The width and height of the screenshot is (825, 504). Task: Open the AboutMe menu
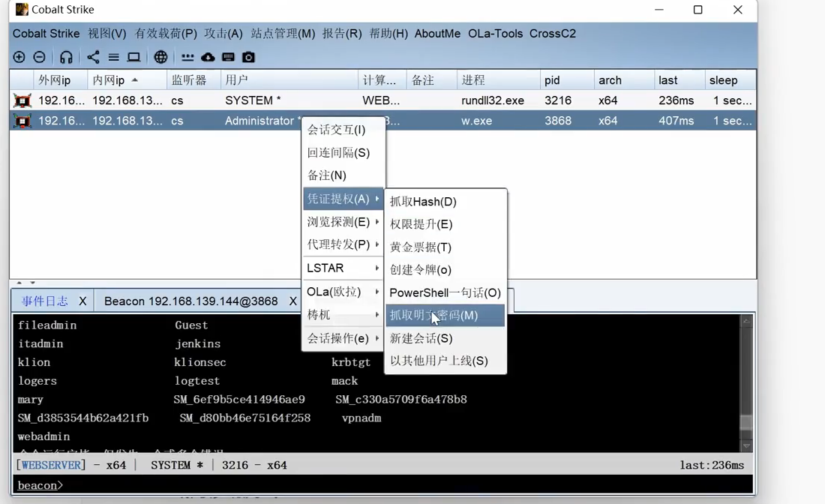[437, 34]
